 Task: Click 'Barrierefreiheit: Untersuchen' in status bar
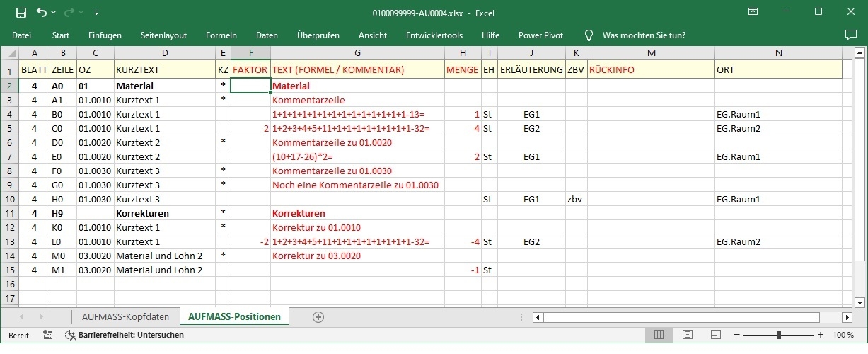[125, 335]
